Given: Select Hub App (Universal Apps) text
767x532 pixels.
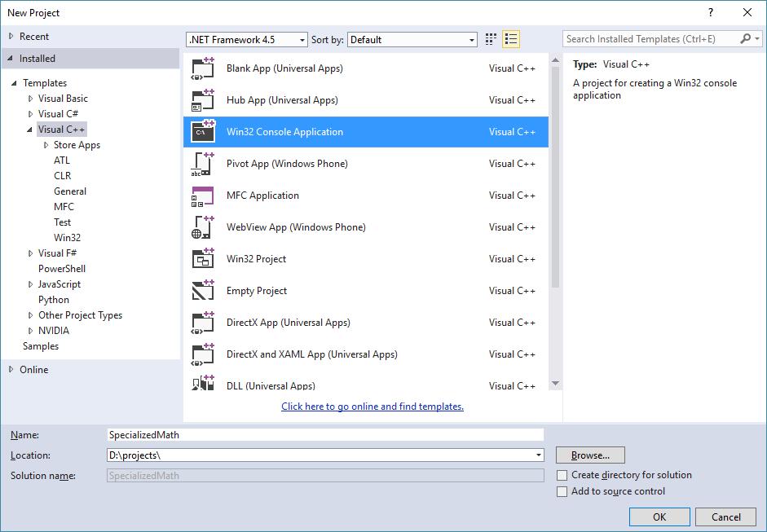Looking at the screenshot, I should [282, 100].
